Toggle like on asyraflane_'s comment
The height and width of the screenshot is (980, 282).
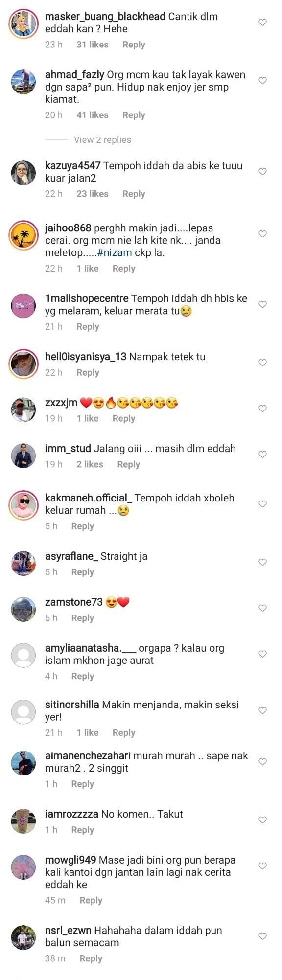262,562
